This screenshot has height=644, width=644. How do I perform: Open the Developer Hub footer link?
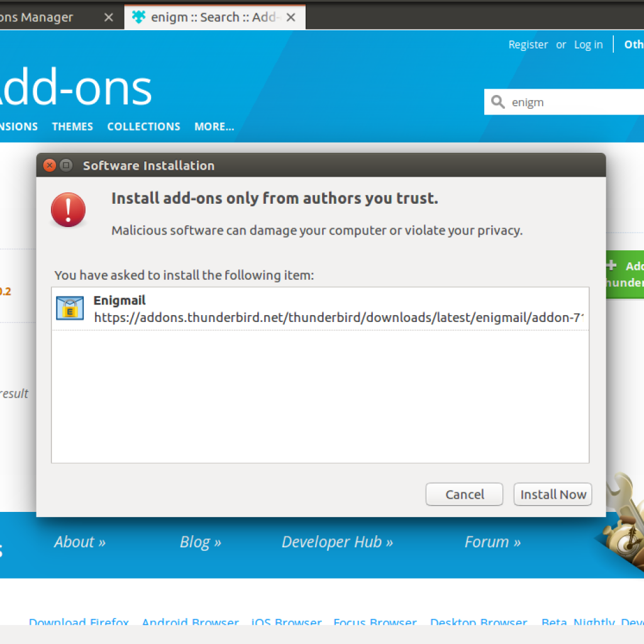(337, 541)
